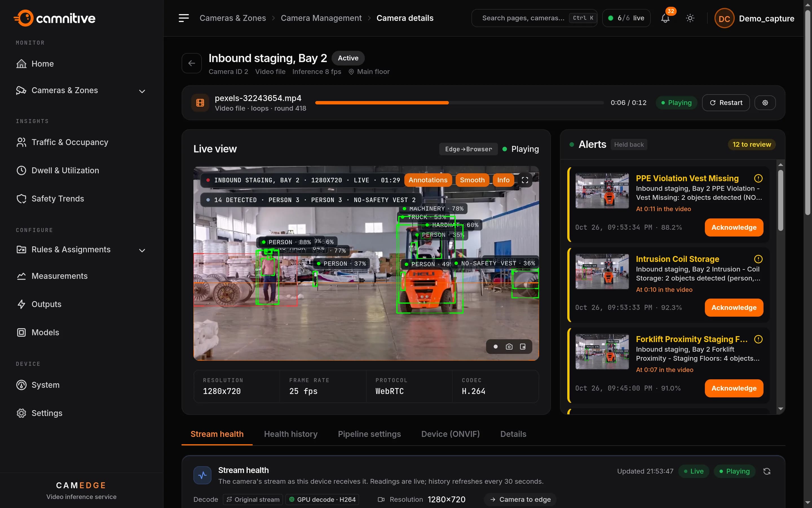Image resolution: width=812 pixels, height=508 pixels.
Task: Switch theme with the sun icon
Action: click(x=690, y=18)
